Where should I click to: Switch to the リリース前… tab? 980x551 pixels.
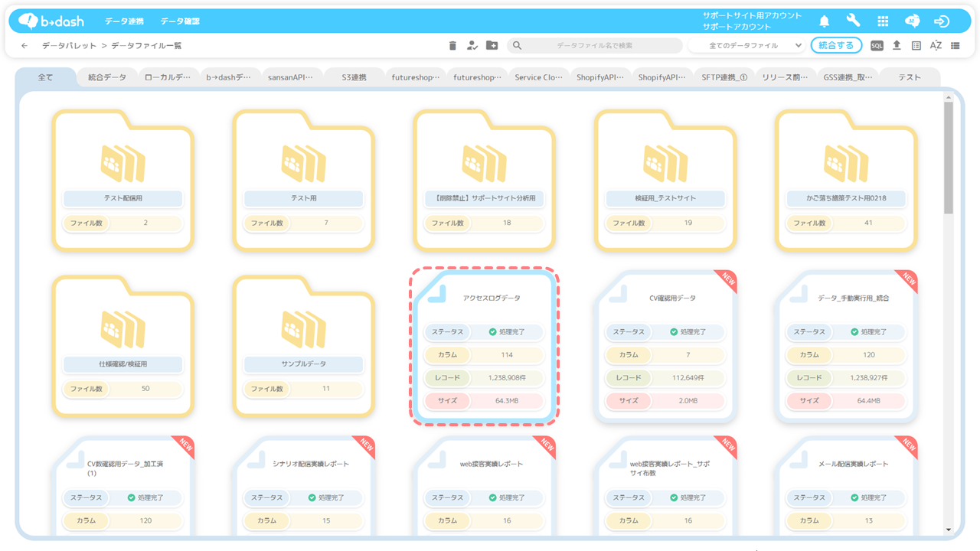click(786, 77)
